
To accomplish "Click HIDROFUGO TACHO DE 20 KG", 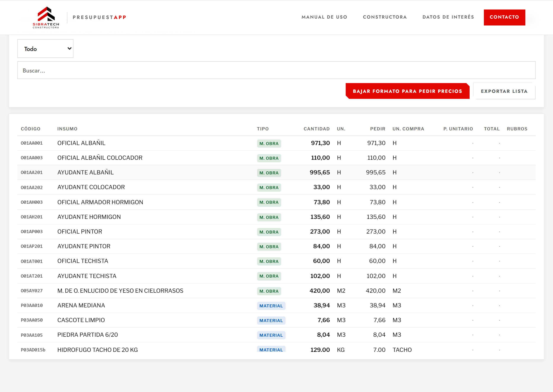I will (x=98, y=350).
